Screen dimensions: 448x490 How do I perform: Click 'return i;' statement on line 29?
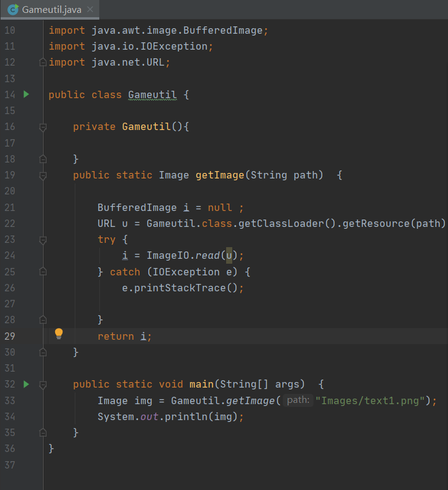[x=124, y=336]
